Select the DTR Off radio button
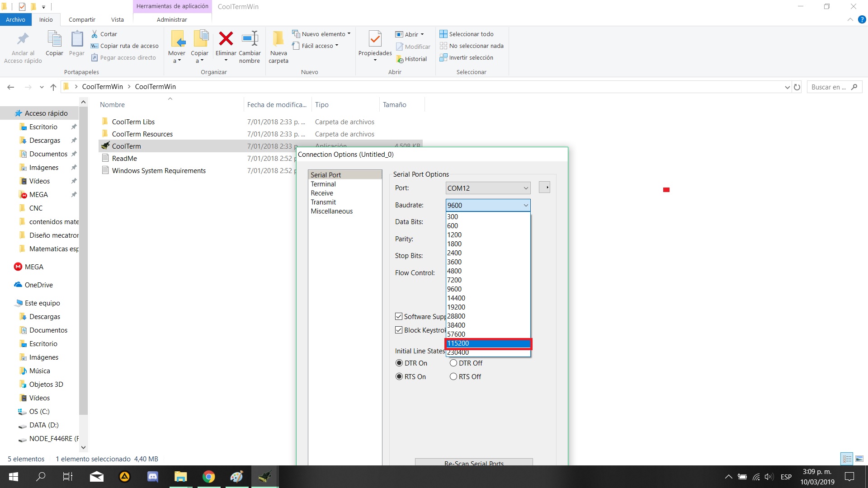Viewport: 868px width, 488px height. pos(453,363)
